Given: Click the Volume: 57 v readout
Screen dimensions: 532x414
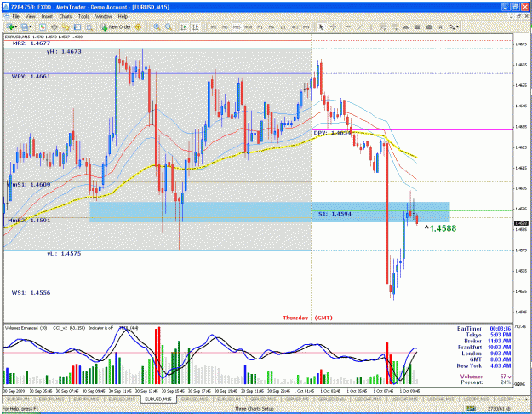Looking at the screenshot, I should tap(486, 377).
